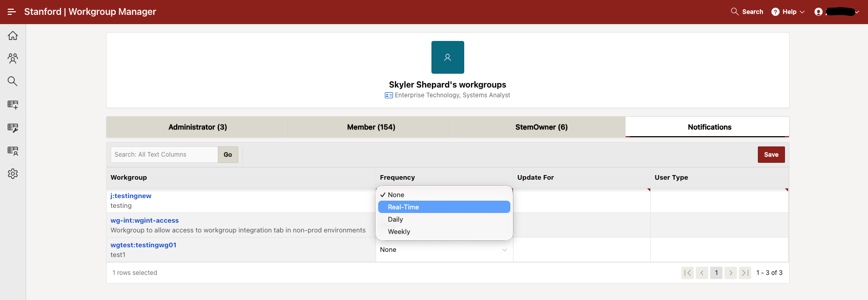
Task: Open the wg-int:wgint-access workgroup link
Action: pos(144,221)
